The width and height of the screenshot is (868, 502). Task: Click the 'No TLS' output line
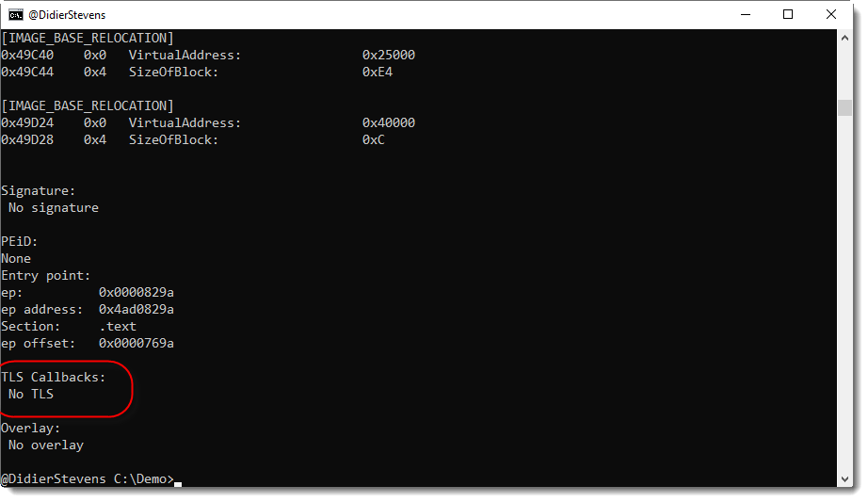31,395
